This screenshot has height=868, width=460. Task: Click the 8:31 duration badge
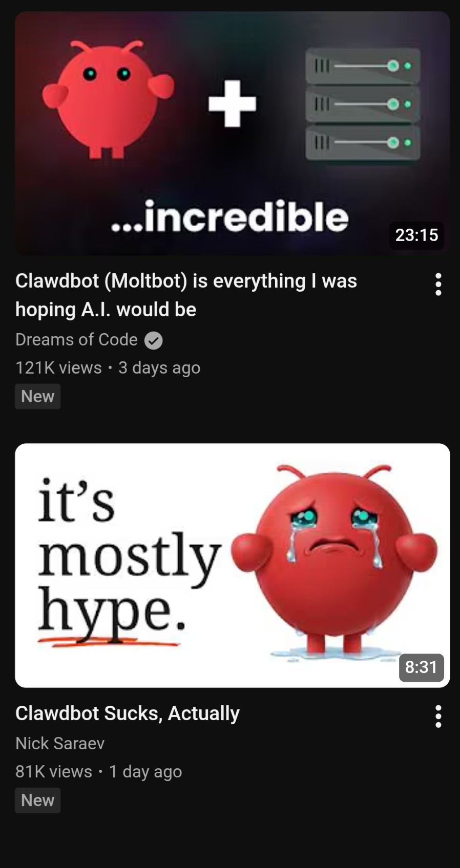coord(421,667)
